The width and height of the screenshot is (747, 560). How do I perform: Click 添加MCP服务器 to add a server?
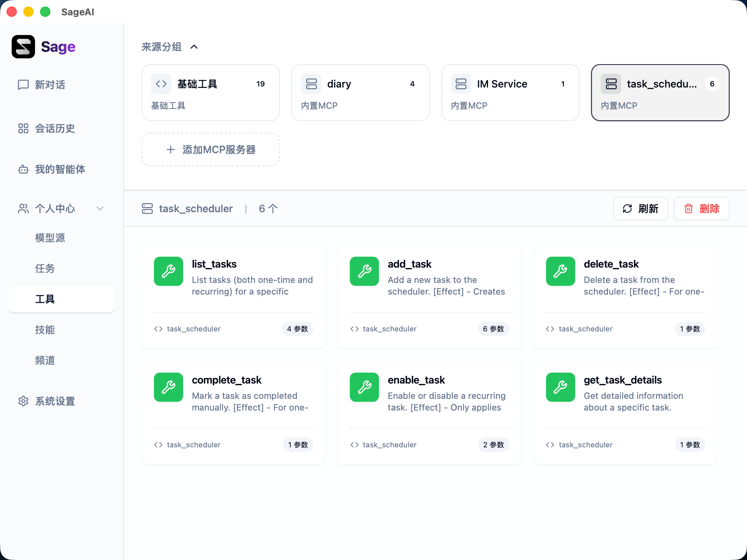click(210, 149)
